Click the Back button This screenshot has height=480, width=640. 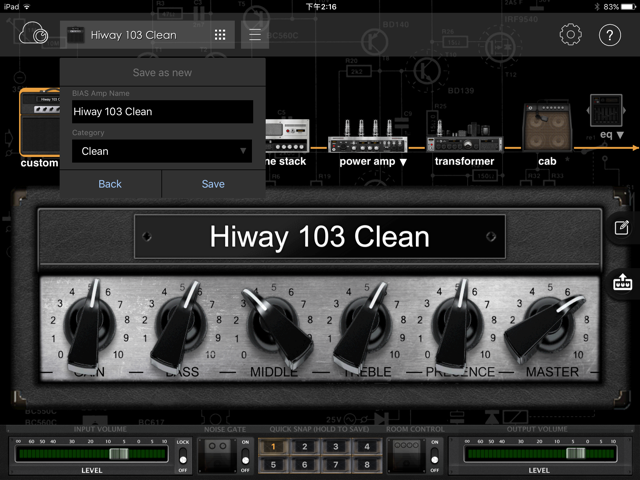click(x=110, y=184)
